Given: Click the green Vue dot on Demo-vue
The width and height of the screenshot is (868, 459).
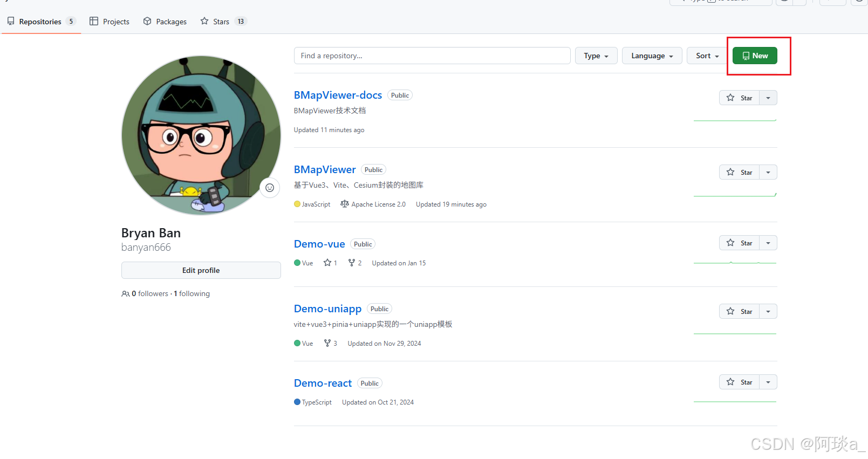Looking at the screenshot, I should click(297, 263).
